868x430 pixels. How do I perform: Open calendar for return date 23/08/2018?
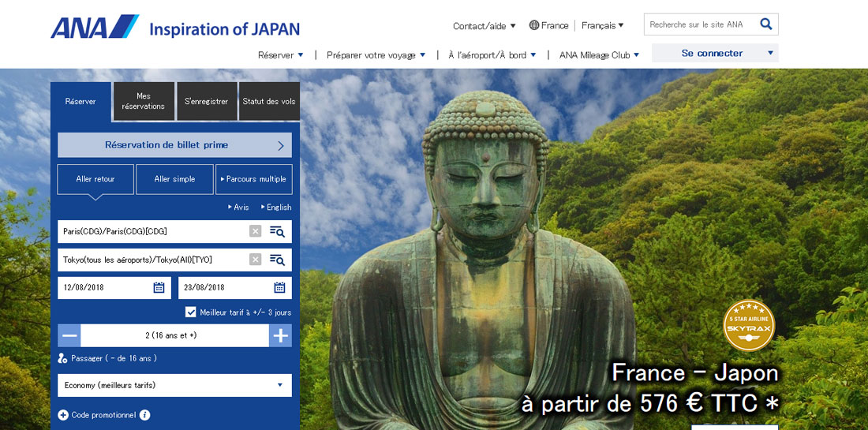click(279, 288)
